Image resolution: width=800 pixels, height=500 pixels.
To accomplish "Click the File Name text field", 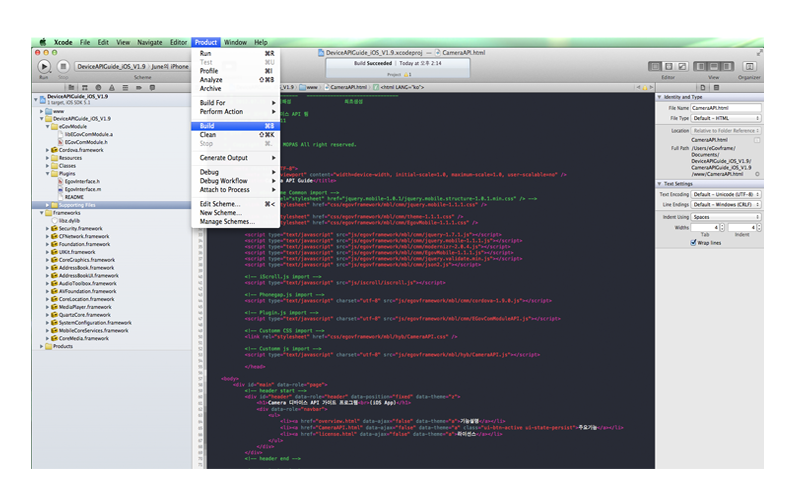I will click(726, 107).
